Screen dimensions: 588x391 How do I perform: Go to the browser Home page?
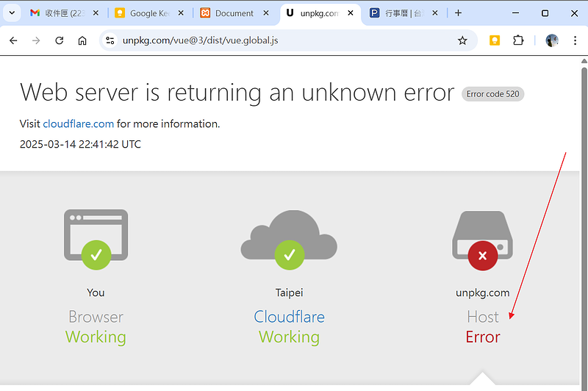[82, 41]
